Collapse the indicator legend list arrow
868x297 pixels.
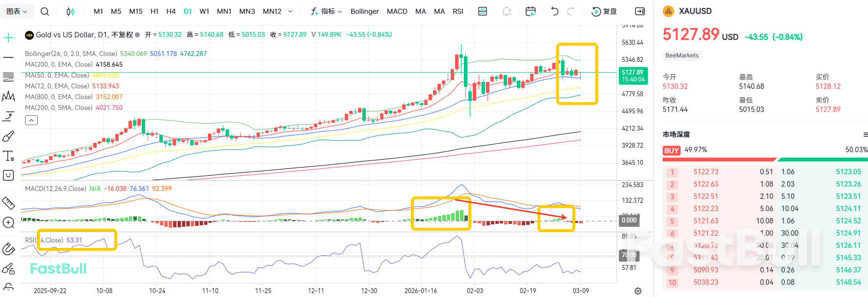click(31, 120)
